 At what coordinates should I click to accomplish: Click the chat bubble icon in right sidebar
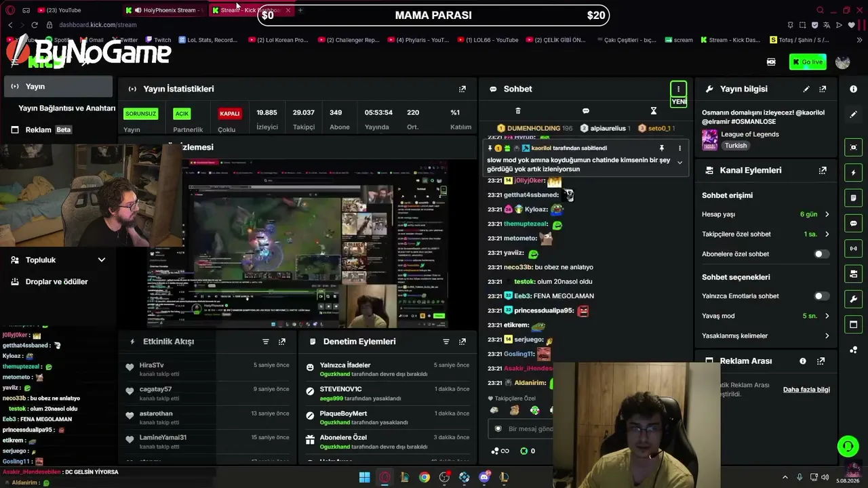click(853, 223)
